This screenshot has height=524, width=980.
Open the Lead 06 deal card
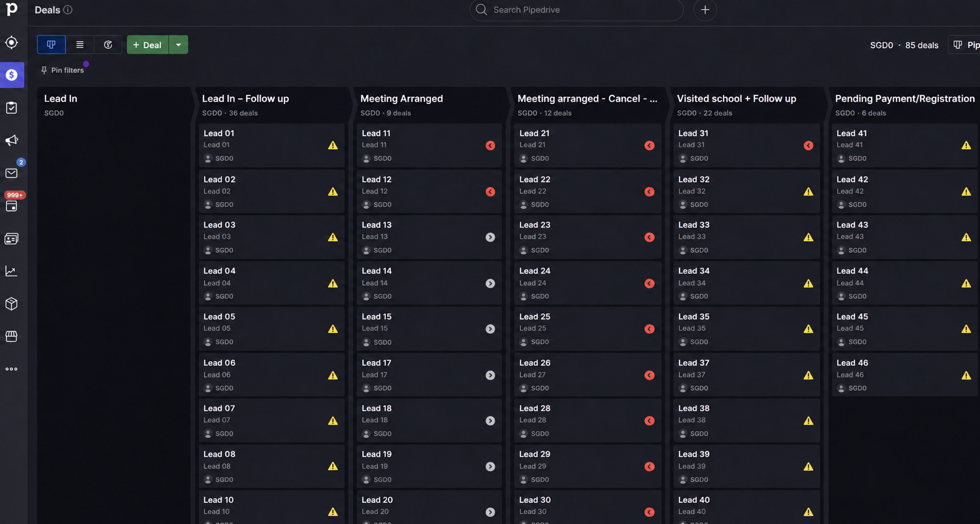click(272, 375)
